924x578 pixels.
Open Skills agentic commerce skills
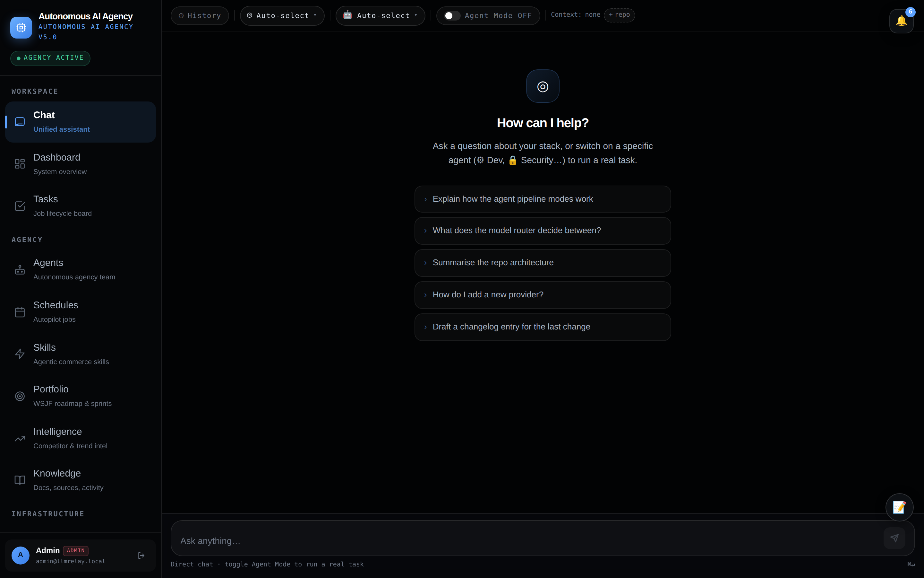(x=81, y=354)
